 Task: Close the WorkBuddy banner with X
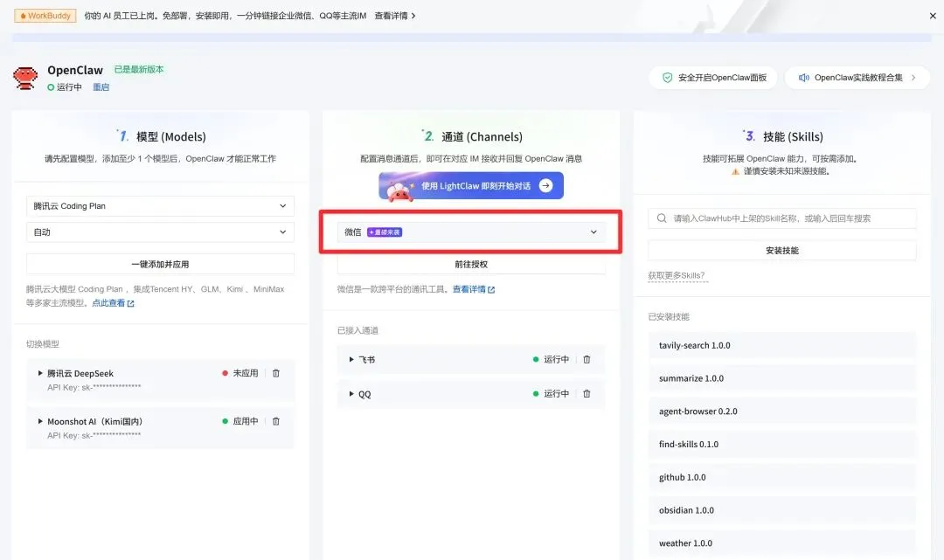[933, 17]
